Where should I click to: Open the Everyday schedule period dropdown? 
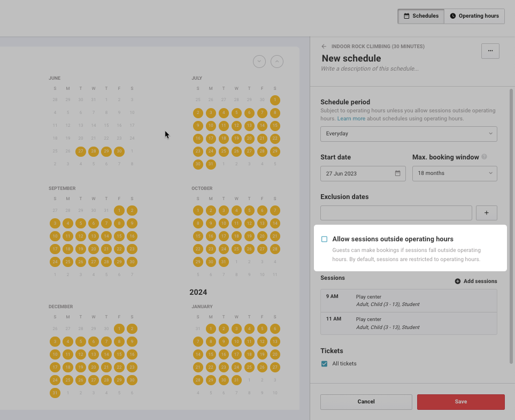pos(409,134)
